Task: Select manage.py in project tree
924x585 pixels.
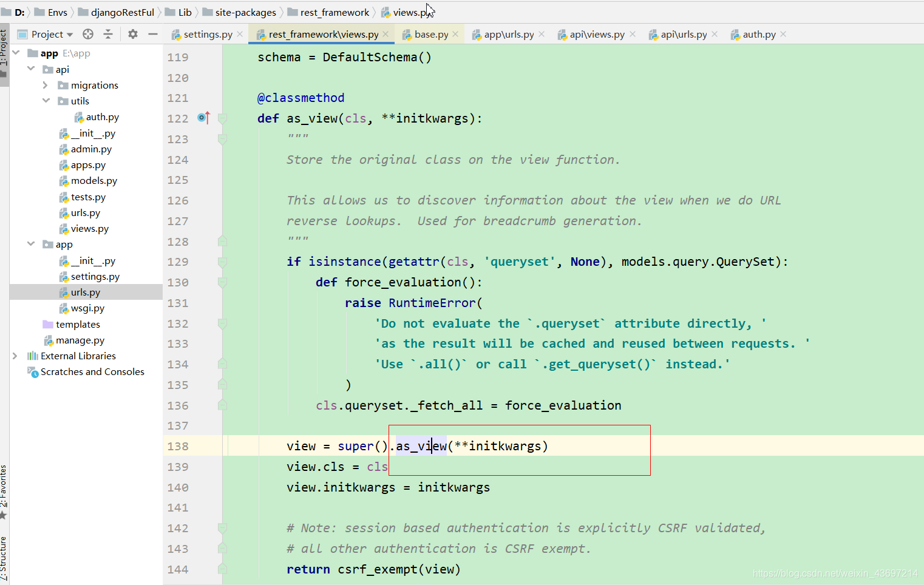Action: [x=74, y=340]
